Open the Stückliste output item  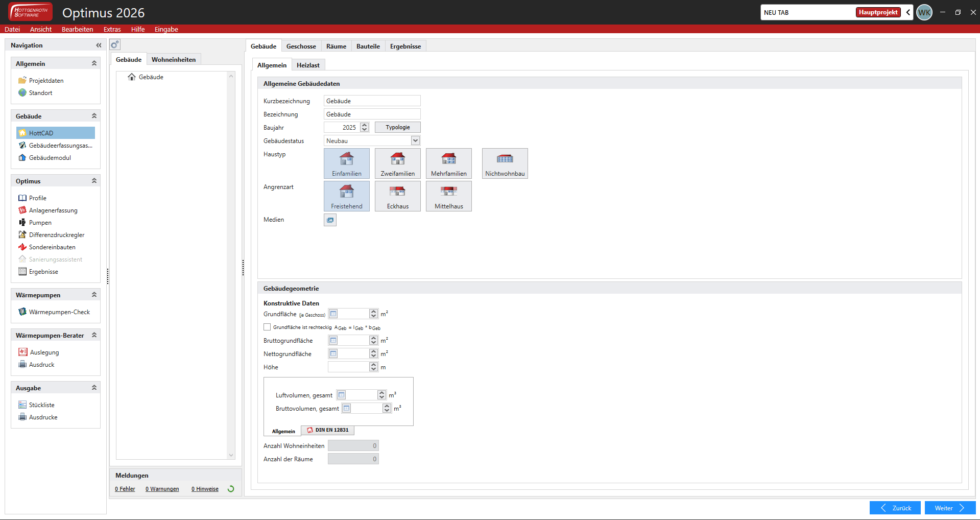coord(41,405)
